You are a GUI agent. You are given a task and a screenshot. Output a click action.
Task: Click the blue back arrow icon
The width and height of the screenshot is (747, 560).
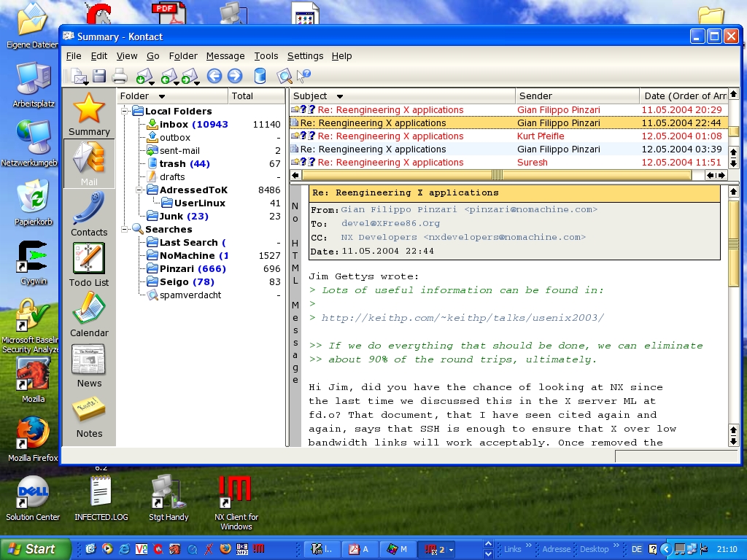tap(214, 76)
